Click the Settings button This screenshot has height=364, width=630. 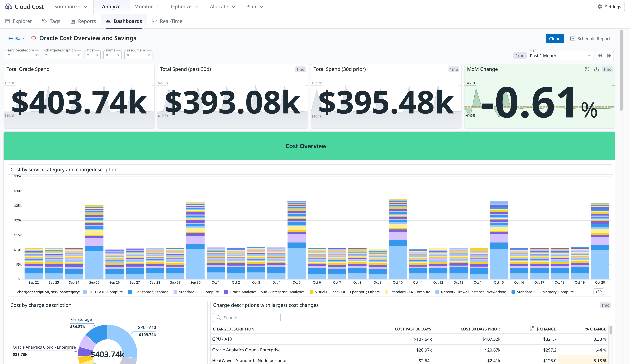tap(609, 7)
